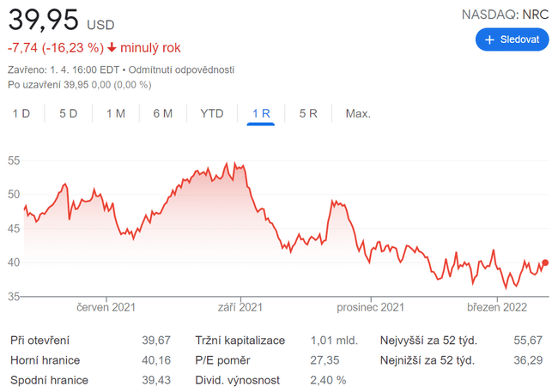Click the Nejvyšší za 52 týd. label

[x=428, y=341]
